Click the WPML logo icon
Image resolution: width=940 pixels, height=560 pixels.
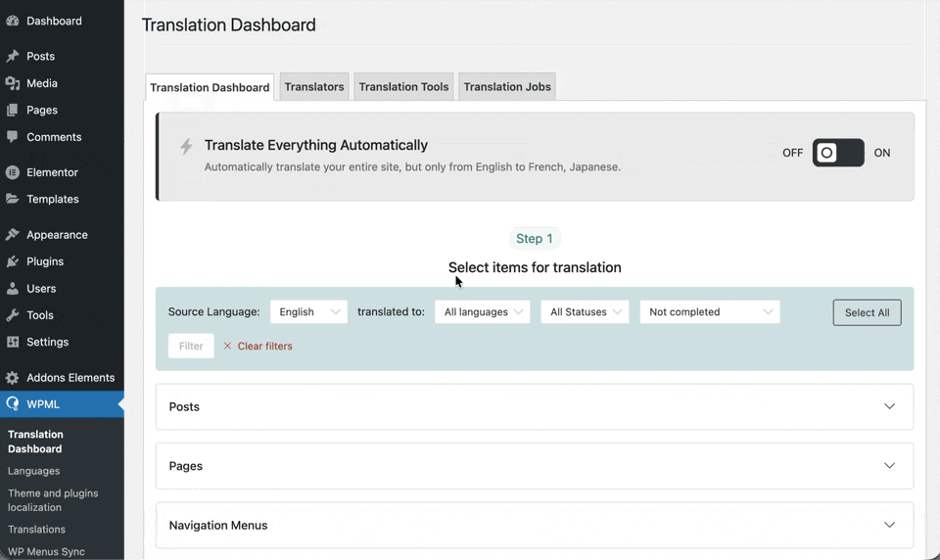pos(12,404)
